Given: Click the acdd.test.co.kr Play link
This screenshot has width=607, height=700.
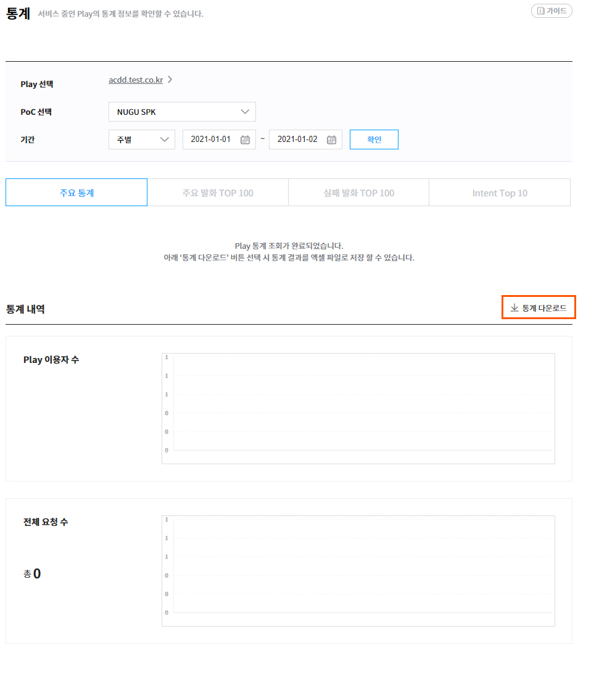Looking at the screenshot, I should pyautogui.click(x=136, y=80).
